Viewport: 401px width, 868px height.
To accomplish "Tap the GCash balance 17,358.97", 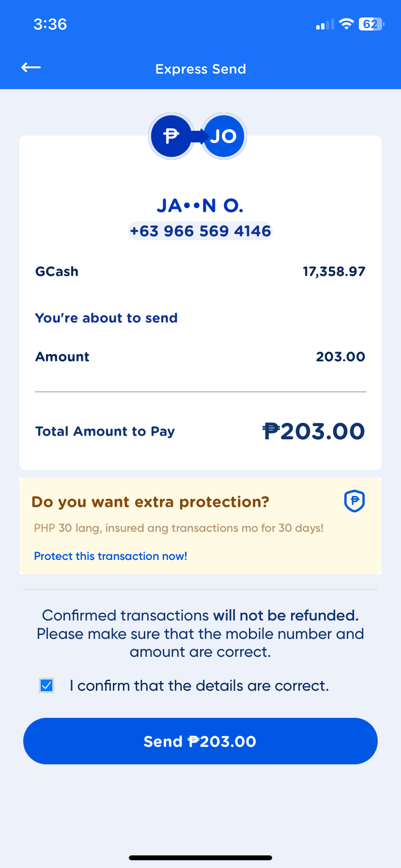I will coord(334,271).
